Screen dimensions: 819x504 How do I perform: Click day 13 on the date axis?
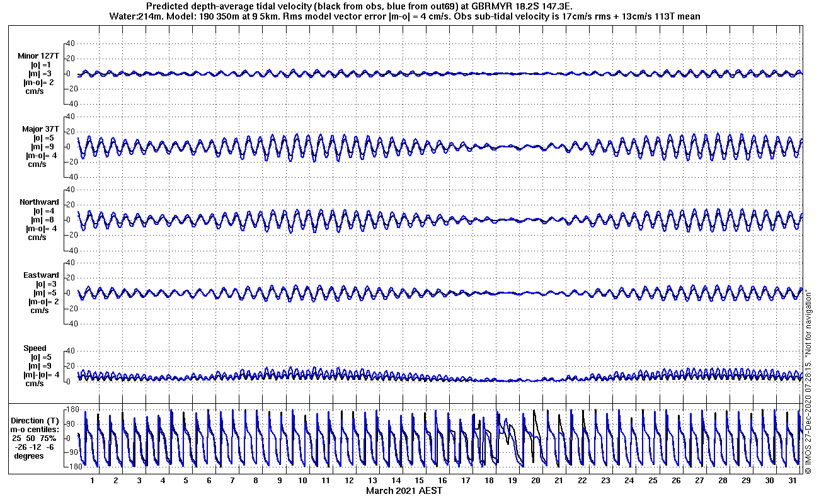372,481
